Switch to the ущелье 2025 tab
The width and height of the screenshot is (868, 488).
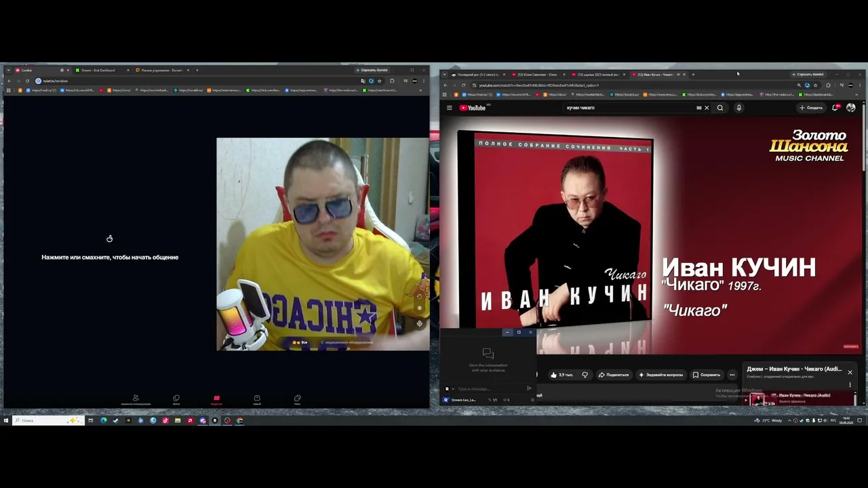tap(597, 75)
